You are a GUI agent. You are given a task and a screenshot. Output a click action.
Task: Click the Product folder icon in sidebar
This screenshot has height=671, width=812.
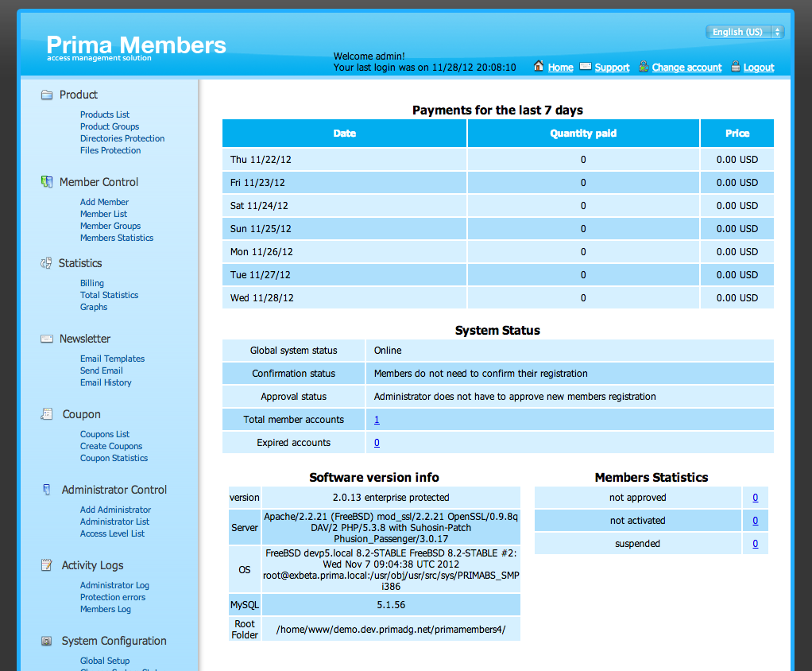click(x=45, y=94)
